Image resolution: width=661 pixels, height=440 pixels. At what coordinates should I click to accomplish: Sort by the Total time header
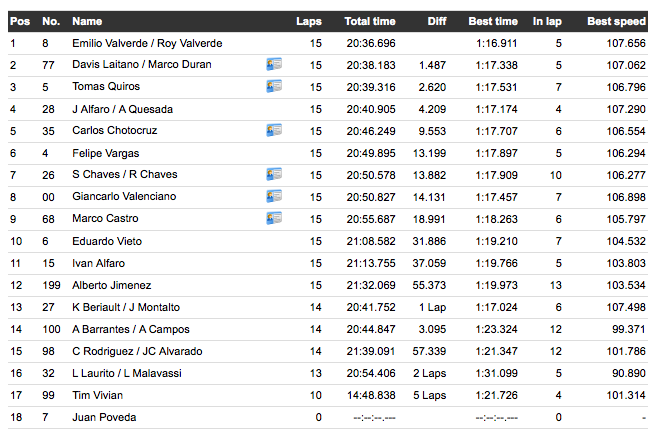[369, 21]
